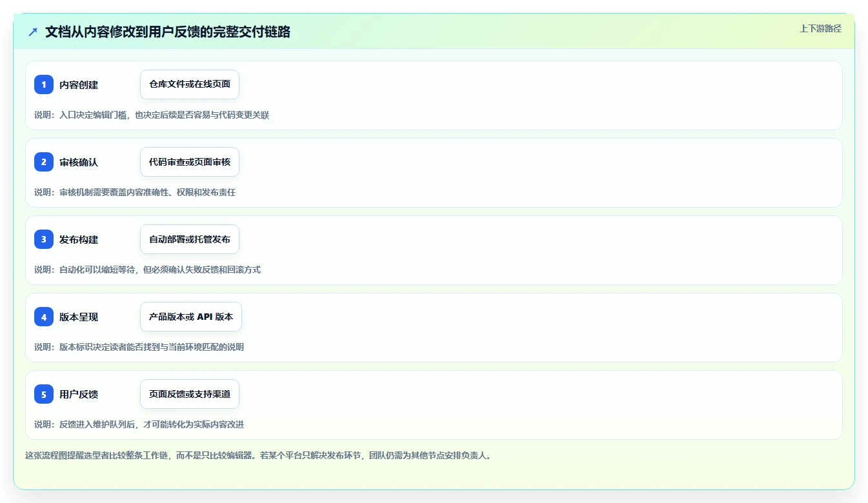Click the 内容创建 step label
Image resolution: width=868 pixels, height=503 pixels.
click(79, 84)
